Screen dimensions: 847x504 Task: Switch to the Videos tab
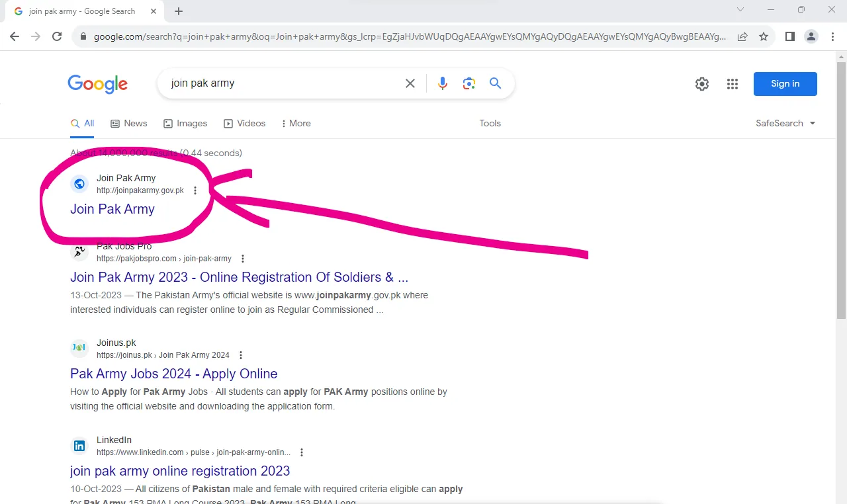pos(245,123)
